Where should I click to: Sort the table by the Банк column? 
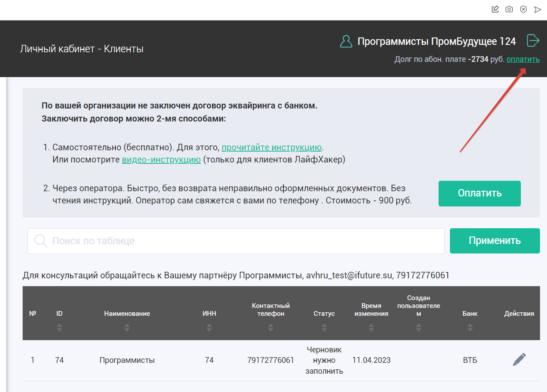[470, 328]
